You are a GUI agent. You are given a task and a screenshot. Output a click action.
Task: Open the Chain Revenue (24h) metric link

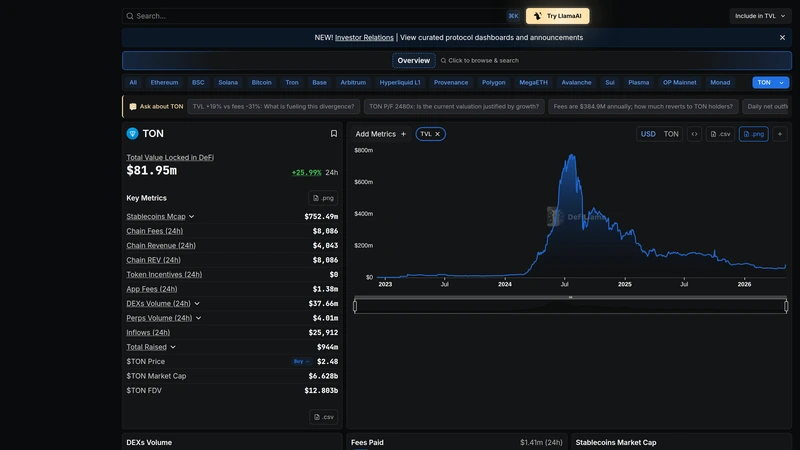[x=161, y=245]
